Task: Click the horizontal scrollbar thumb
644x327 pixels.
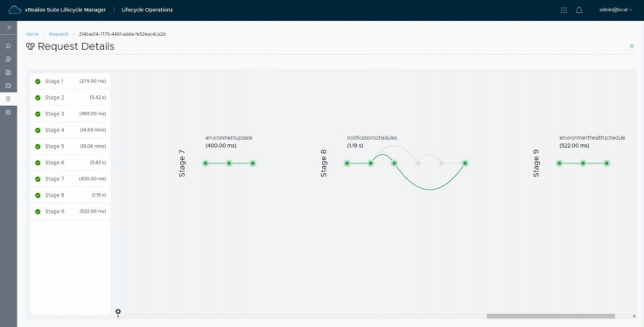Action: [550, 316]
